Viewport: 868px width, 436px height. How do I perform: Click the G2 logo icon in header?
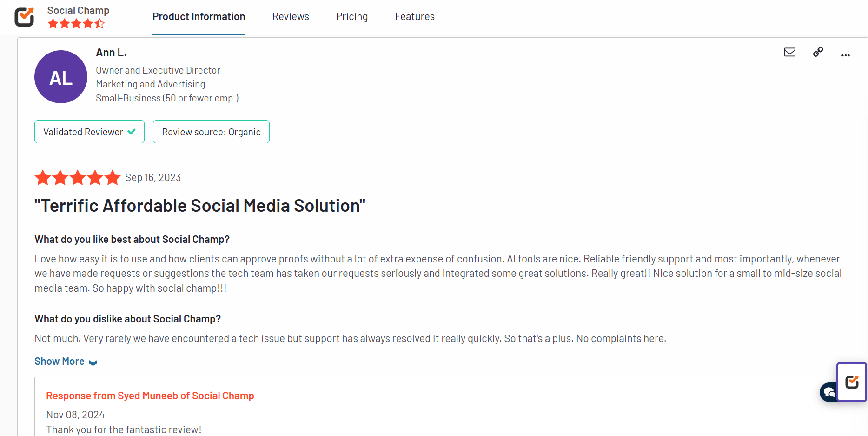(24, 17)
